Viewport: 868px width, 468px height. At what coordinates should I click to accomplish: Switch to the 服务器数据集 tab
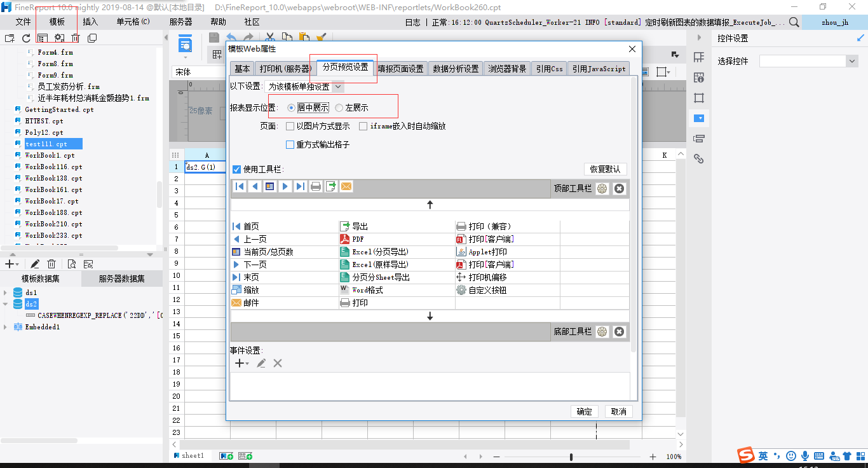[x=121, y=279]
